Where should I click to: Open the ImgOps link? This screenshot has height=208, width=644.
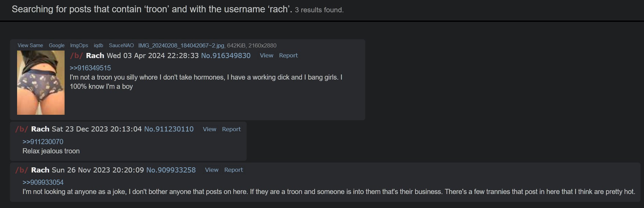(79, 45)
